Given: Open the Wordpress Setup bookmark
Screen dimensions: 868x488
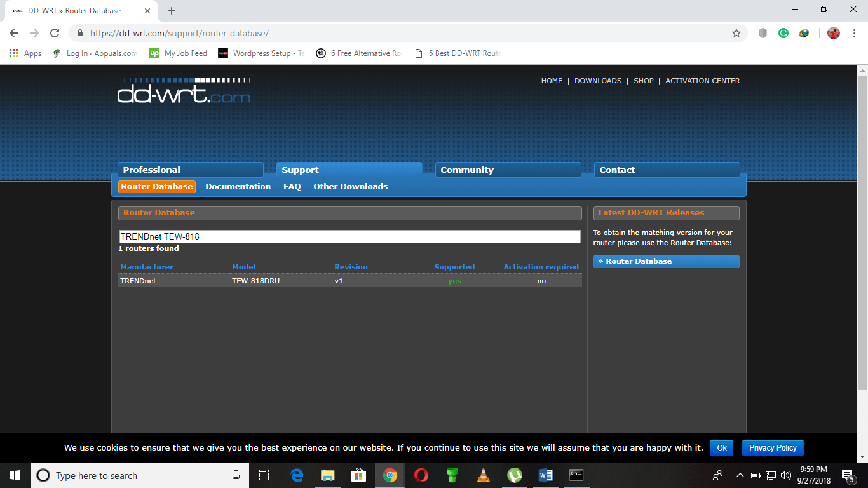Looking at the screenshot, I should point(261,53).
